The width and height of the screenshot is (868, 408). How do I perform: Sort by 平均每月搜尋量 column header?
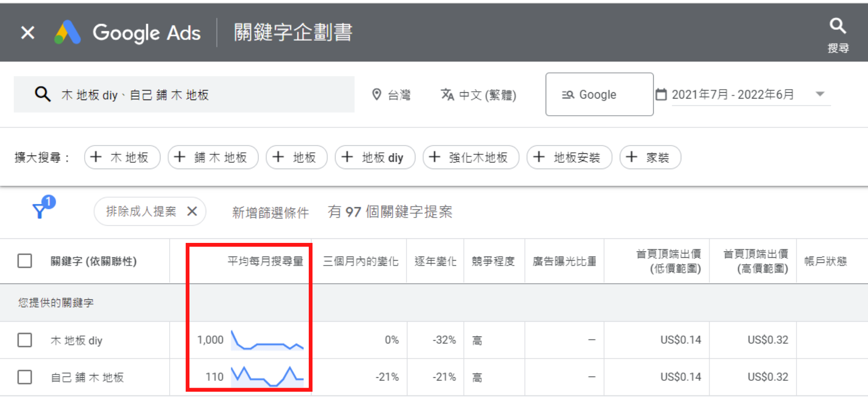(265, 261)
